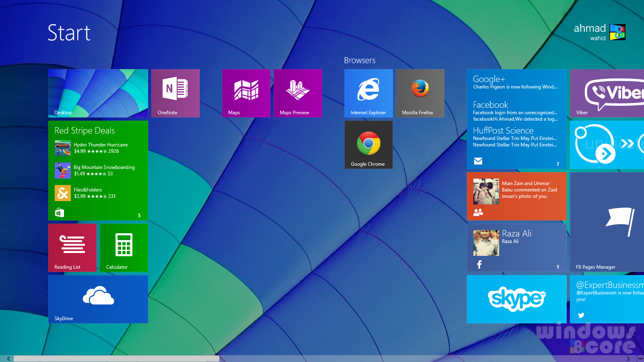
Task: Click the scroll right arrow at bottom
Action: tap(628, 358)
